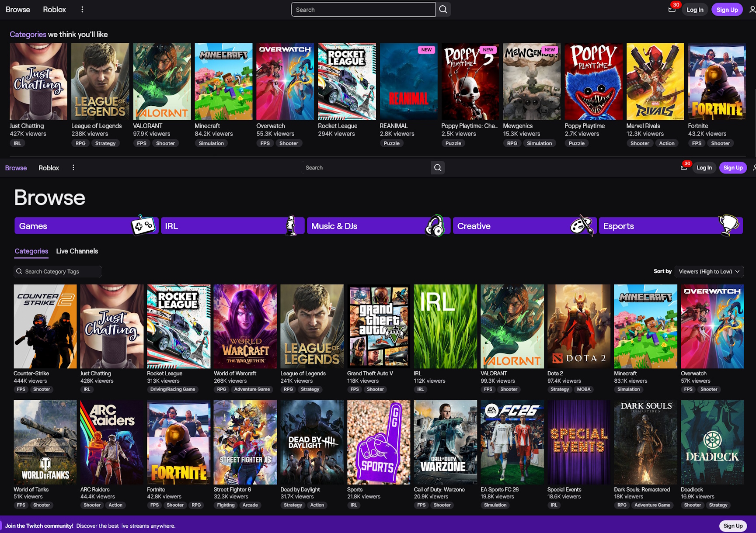Click the magnifier icon in Search Category Tags
Screen dimensions: 756x533
[x=19, y=272]
